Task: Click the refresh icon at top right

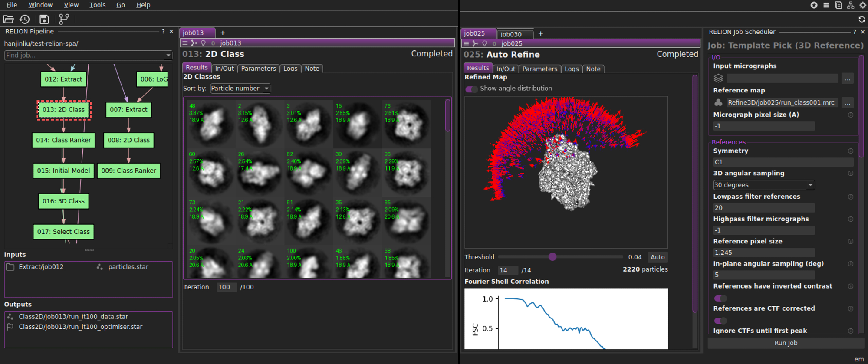Action: 861,20
